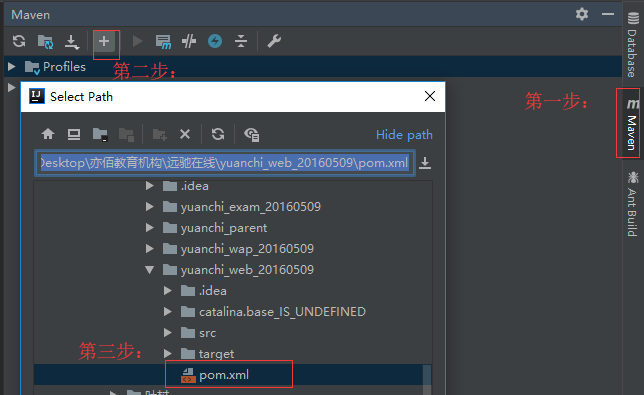Reimport all Maven projects

[19, 41]
